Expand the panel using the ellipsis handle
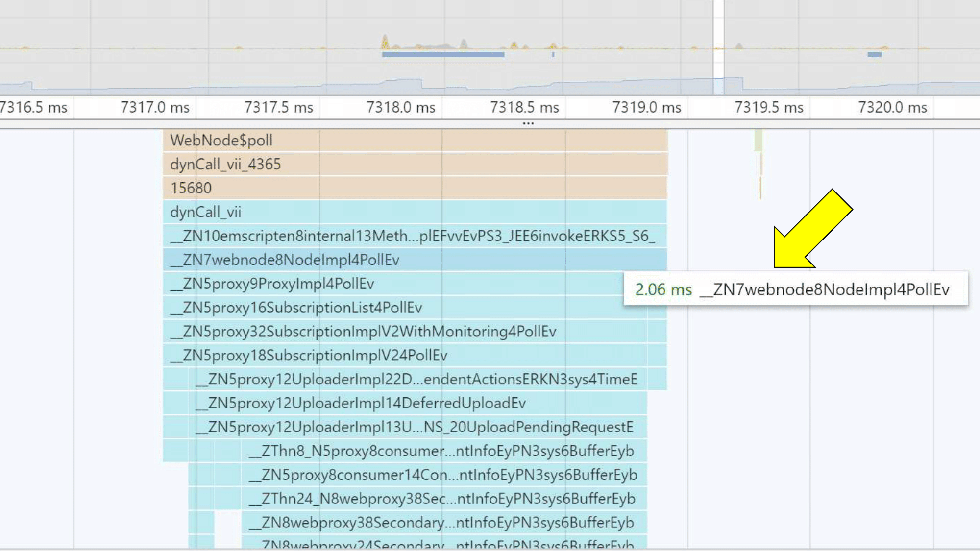The width and height of the screenshot is (980, 551). pos(527,124)
